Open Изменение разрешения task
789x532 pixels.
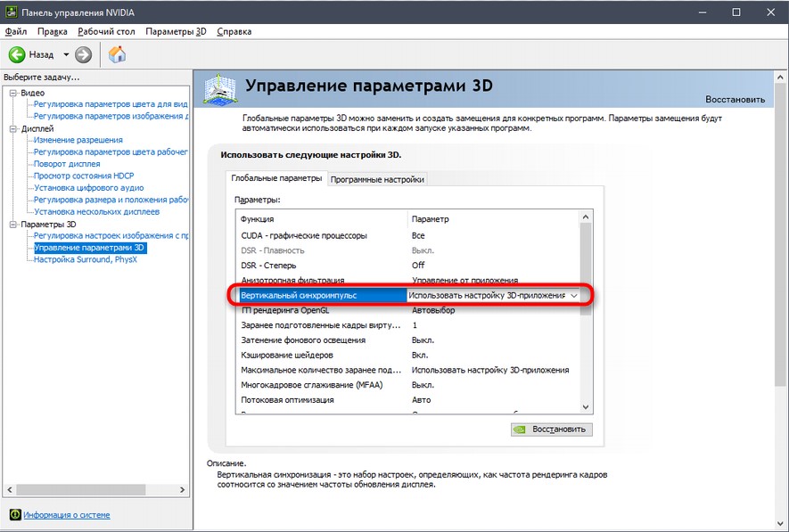[x=78, y=140]
